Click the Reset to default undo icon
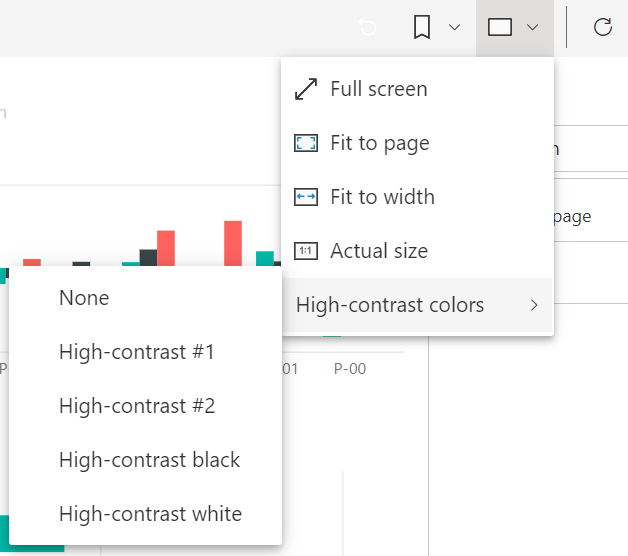628x556 pixels. pyautogui.click(x=367, y=27)
